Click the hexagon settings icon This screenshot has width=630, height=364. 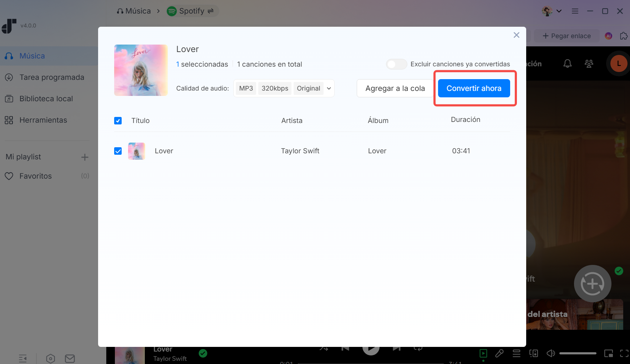51,358
